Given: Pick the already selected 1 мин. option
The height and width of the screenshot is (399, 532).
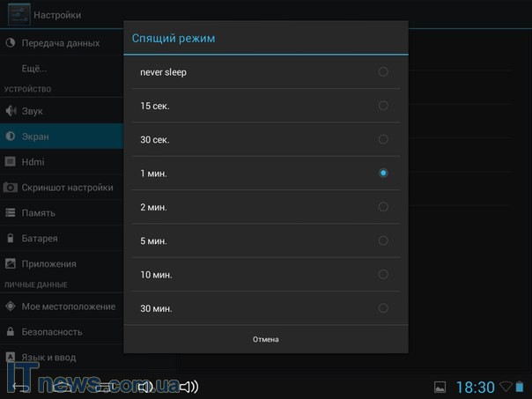Looking at the screenshot, I should [x=382, y=174].
